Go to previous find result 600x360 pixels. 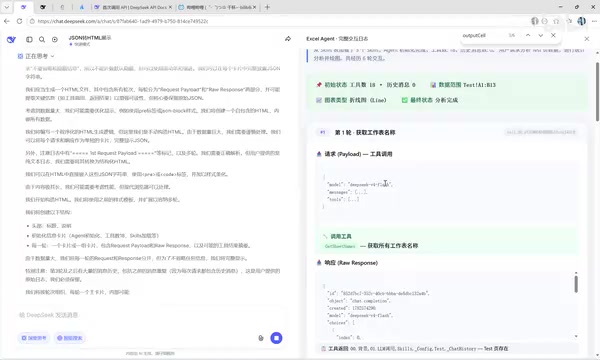coord(528,35)
